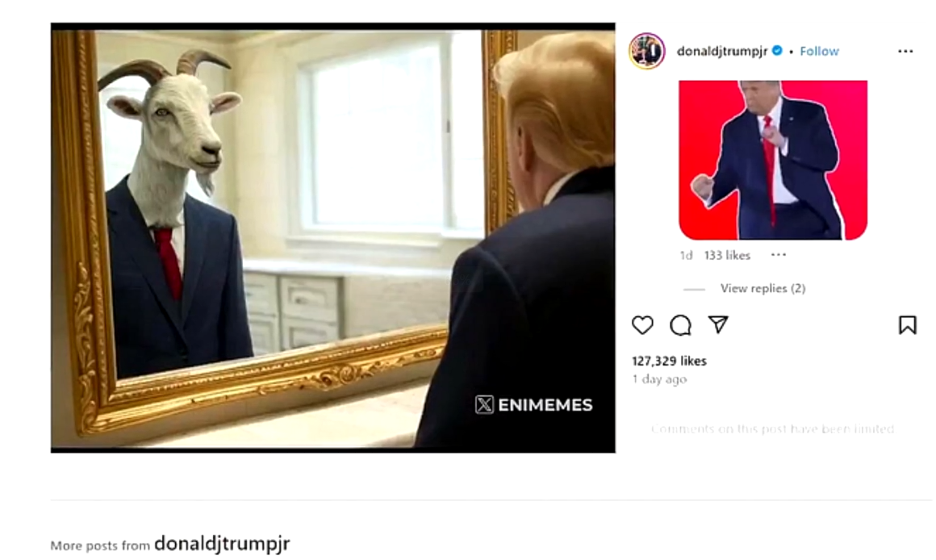View the verified badge next to username

(777, 51)
